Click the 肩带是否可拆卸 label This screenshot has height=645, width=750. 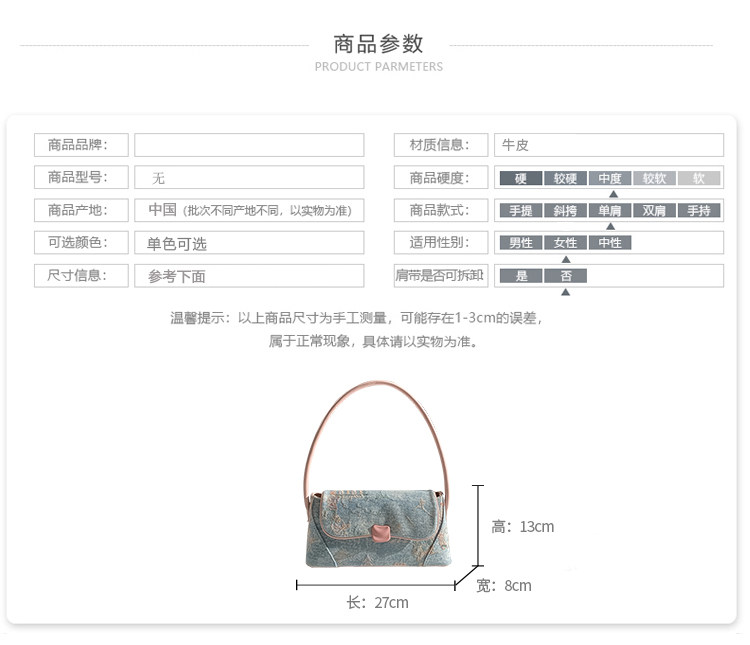coord(440,275)
